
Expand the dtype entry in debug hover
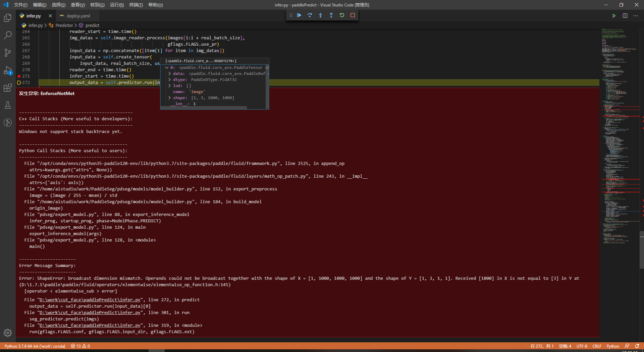pyautogui.click(x=169, y=80)
